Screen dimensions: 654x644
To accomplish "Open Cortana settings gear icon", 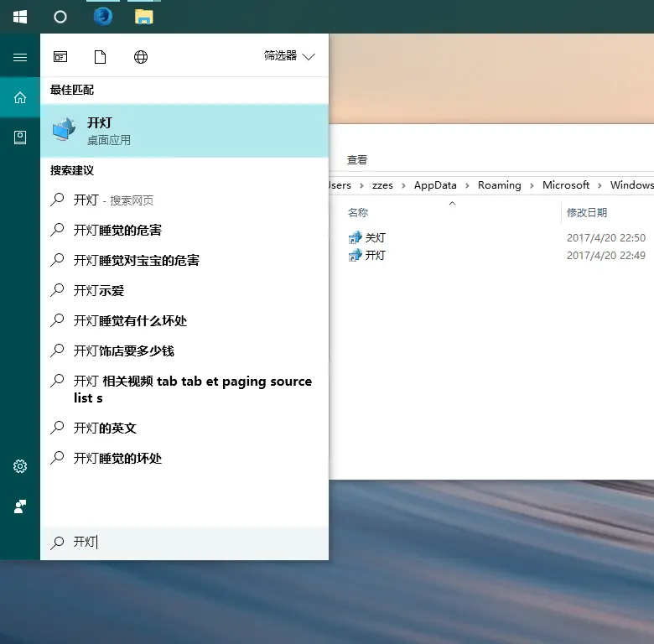I will pyautogui.click(x=20, y=466).
